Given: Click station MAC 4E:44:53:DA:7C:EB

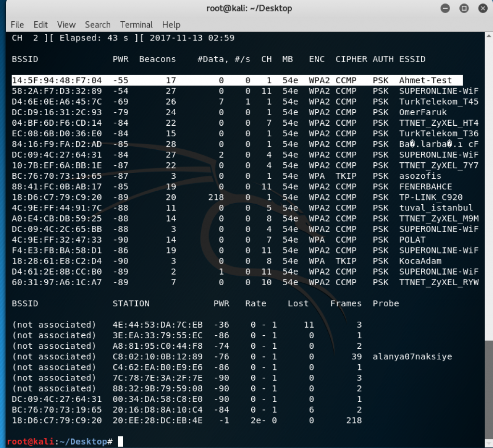Looking at the screenshot, I should coord(157,325).
